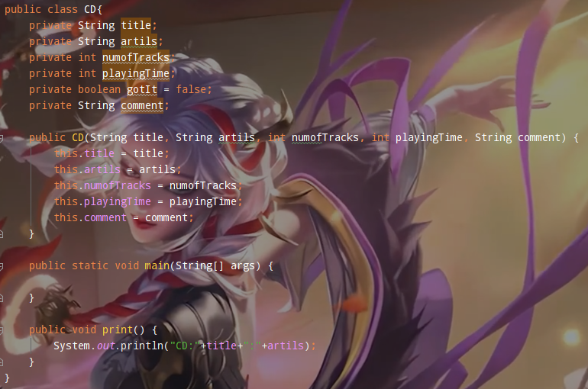This screenshot has width=588, height=389.
Task: Click this.numofTracks in the constructor
Action: (102, 185)
